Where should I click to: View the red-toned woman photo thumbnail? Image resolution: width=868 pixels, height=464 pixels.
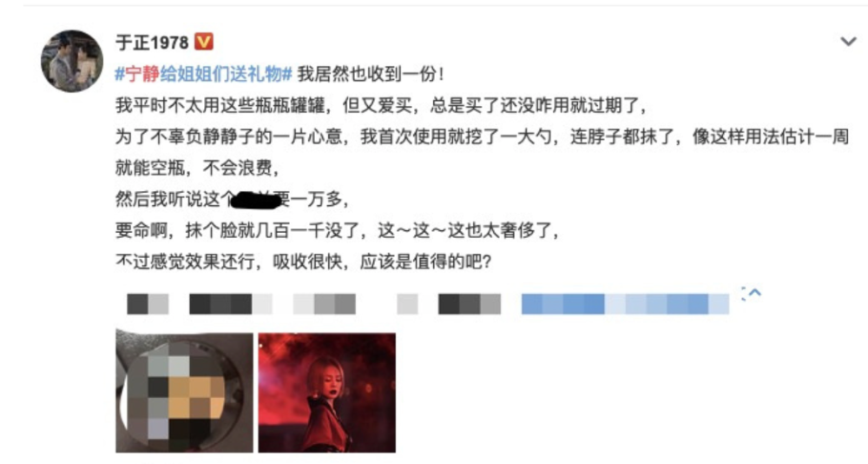pos(327,393)
